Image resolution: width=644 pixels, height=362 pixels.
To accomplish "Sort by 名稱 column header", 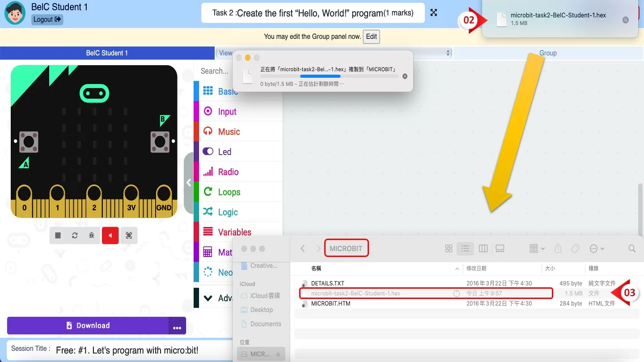I will click(316, 269).
